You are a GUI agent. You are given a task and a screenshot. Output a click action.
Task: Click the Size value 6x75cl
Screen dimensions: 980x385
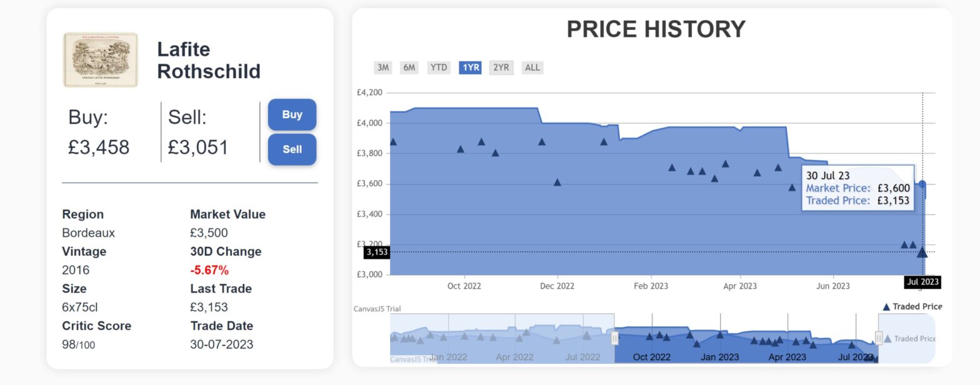click(x=80, y=307)
